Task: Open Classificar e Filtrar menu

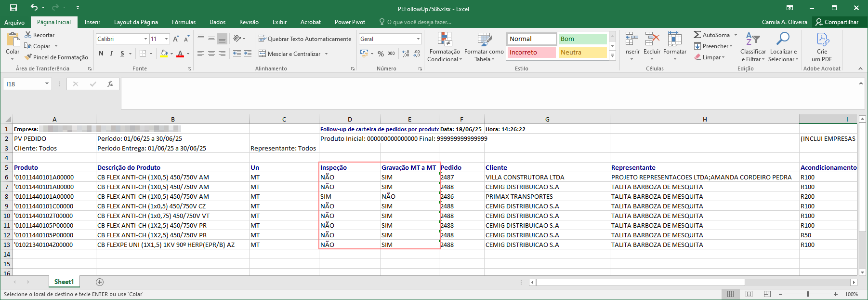Action: point(753,47)
